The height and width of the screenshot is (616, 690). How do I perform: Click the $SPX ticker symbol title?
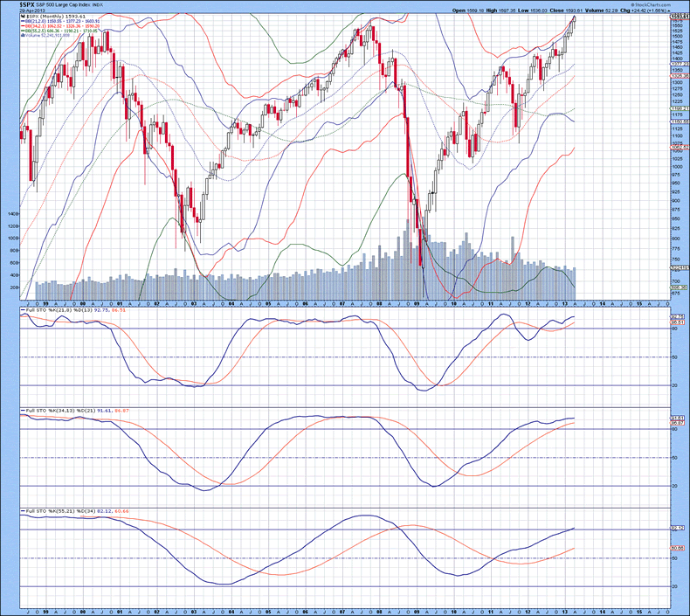[x=27, y=5]
